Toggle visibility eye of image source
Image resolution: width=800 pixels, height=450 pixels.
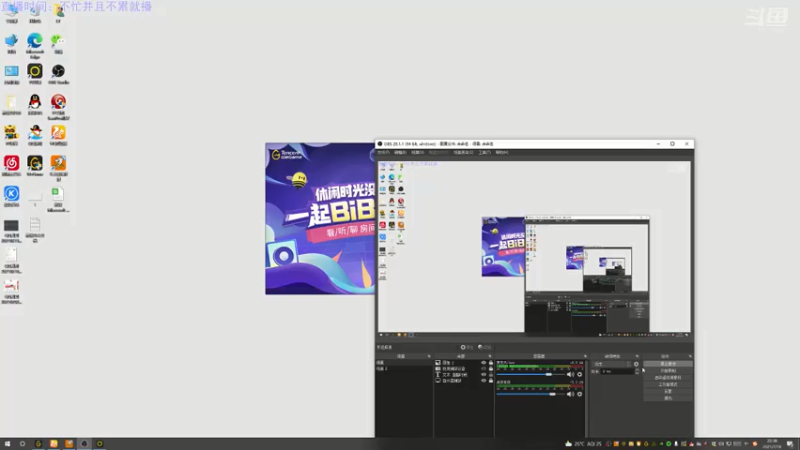(484, 363)
